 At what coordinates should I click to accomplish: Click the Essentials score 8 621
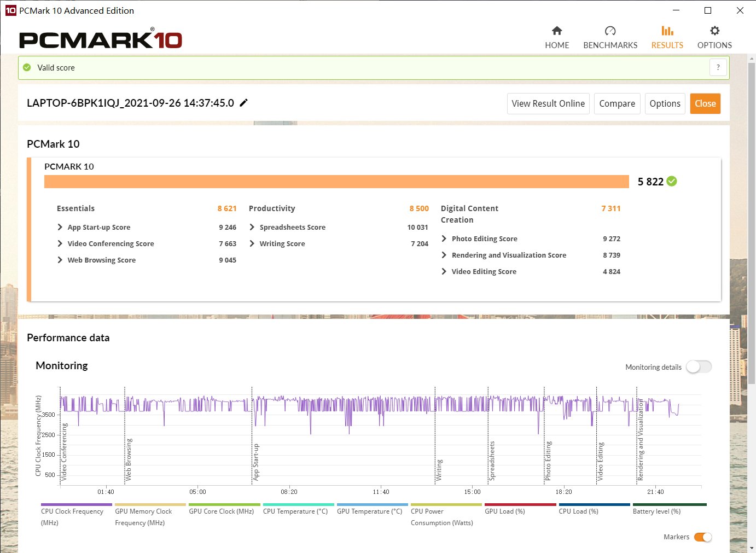pos(227,208)
